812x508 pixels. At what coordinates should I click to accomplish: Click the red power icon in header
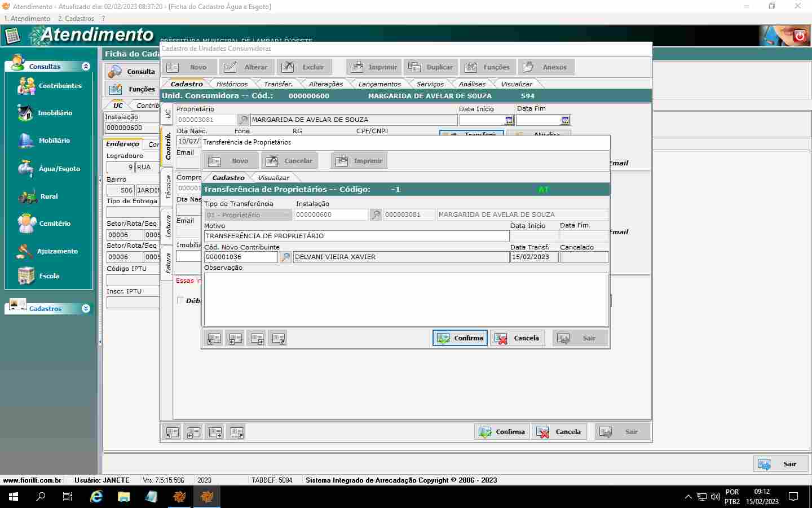tap(800, 36)
